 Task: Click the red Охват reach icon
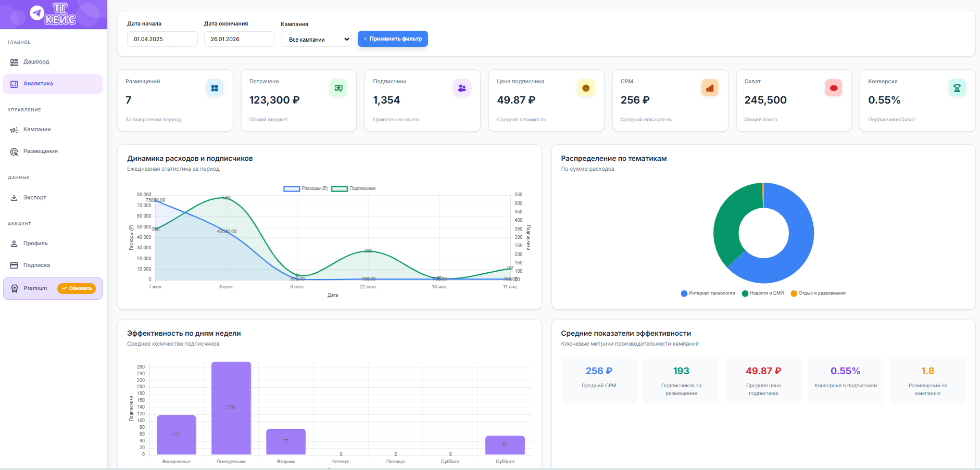pyautogui.click(x=833, y=88)
